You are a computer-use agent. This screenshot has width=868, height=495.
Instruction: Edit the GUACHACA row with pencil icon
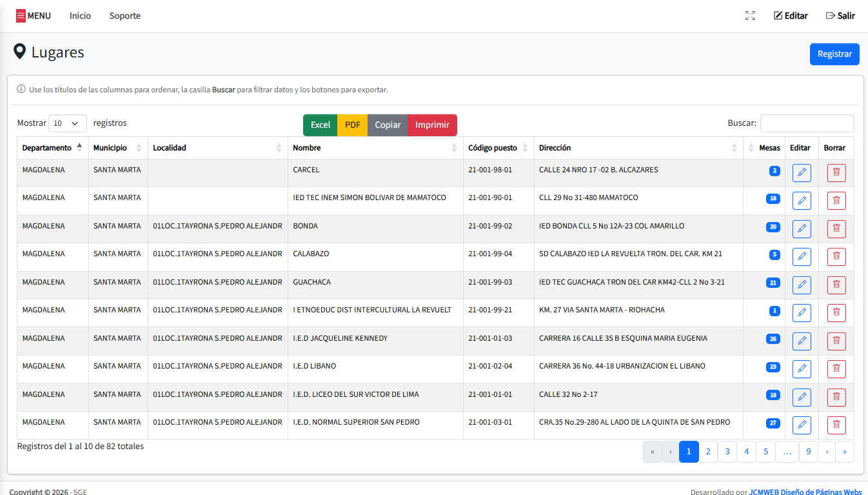(x=802, y=285)
